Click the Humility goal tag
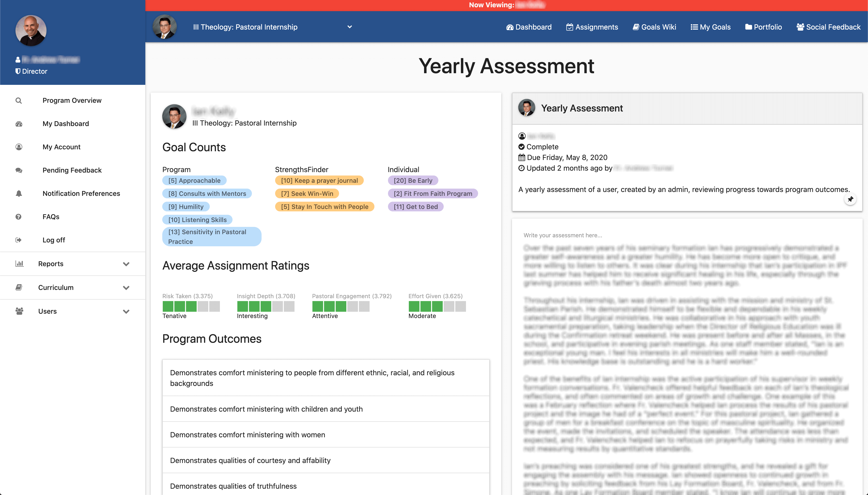The height and width of the screenshot is (495, 868). 186,207
